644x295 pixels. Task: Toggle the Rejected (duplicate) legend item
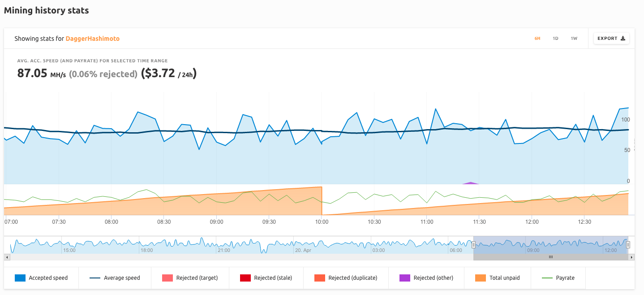pyautogui.click(x=346, y=278)
